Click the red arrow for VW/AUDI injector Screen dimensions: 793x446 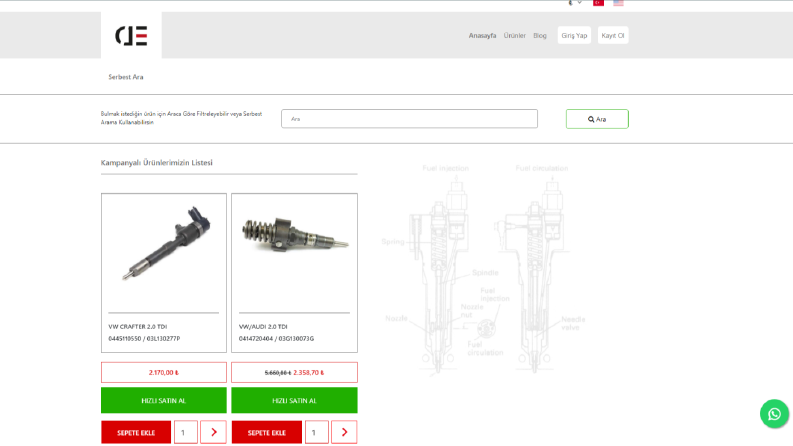click(344, 432)
